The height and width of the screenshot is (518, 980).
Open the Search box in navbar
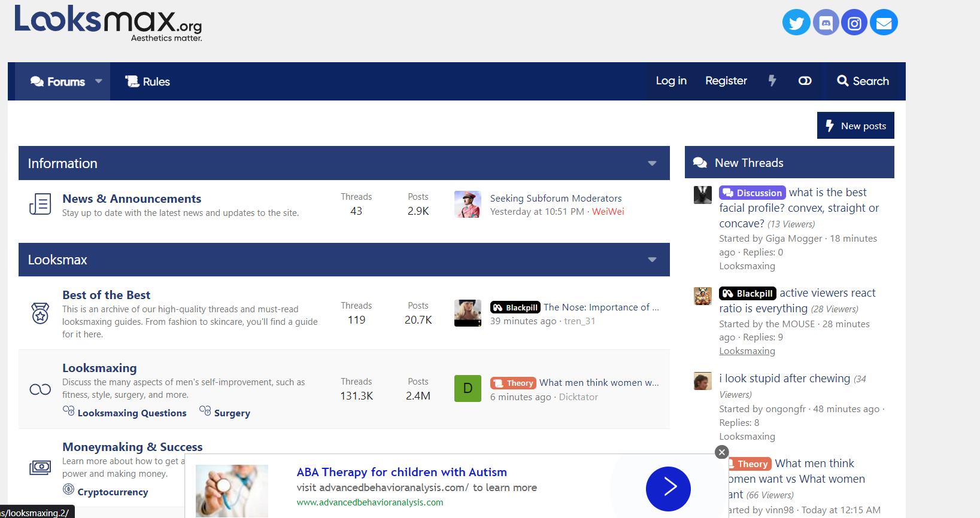click(x=863, y=81)
